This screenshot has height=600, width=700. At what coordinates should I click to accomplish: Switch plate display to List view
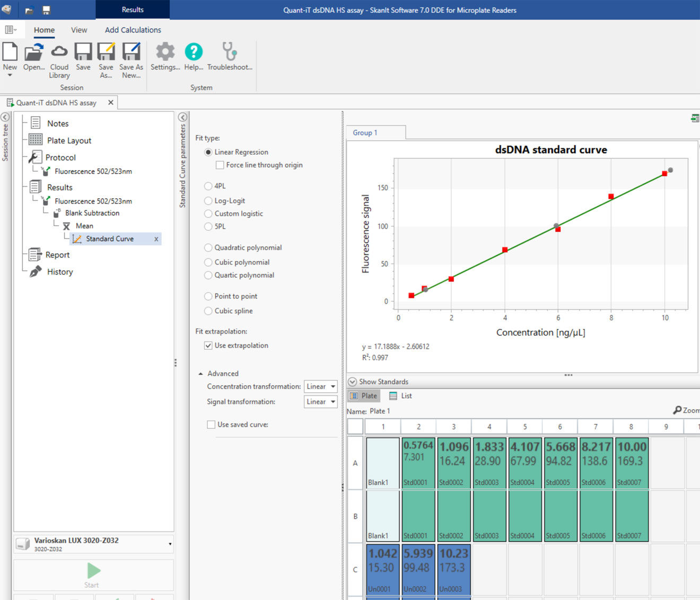[x=400, y=395]
